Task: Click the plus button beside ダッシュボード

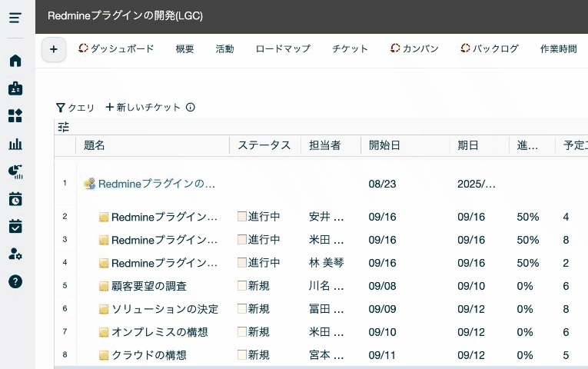Action: (x=54, y=49)
